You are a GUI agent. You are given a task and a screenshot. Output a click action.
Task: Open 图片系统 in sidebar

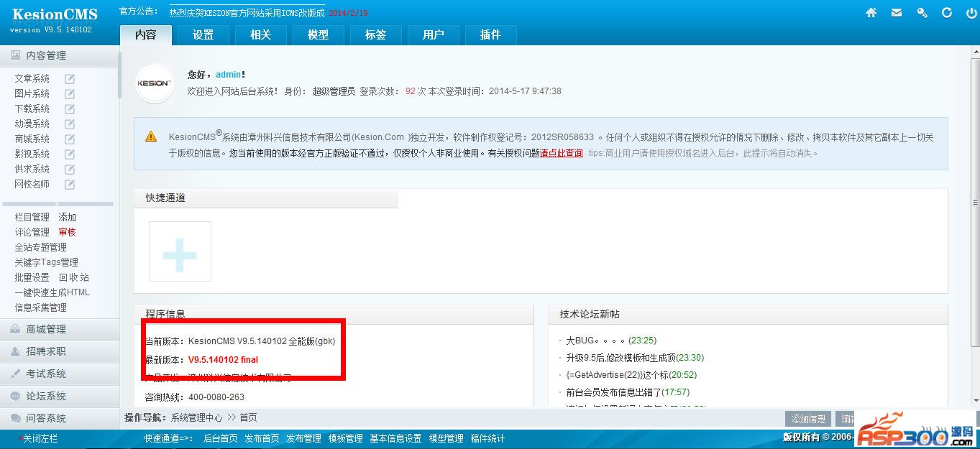click(x=32, y=93)
